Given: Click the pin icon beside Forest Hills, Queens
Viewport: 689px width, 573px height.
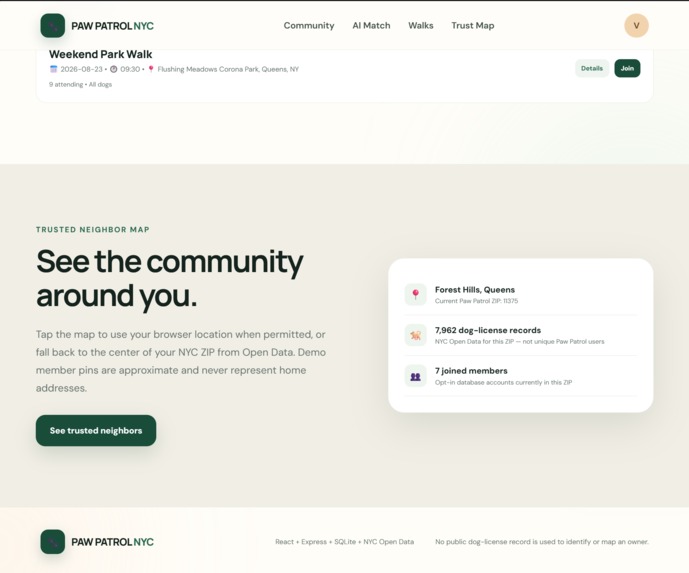Looking at the screenshot, I should tap(416, 294).
